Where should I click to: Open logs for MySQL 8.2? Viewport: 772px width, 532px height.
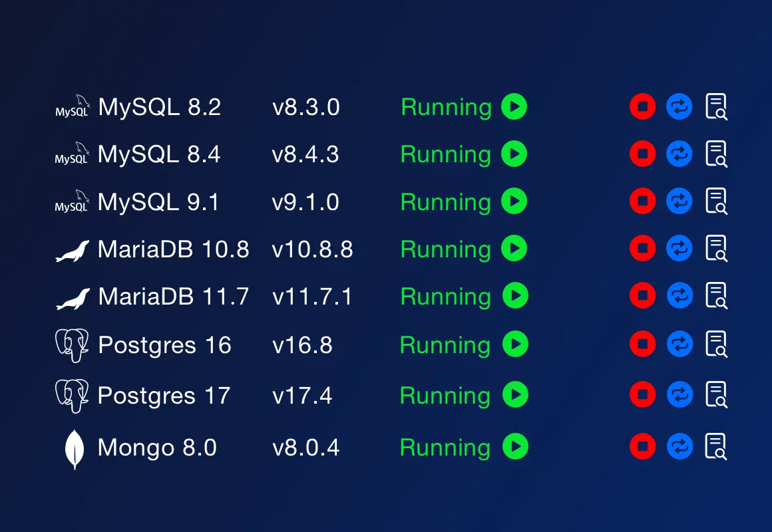(716, 107)
